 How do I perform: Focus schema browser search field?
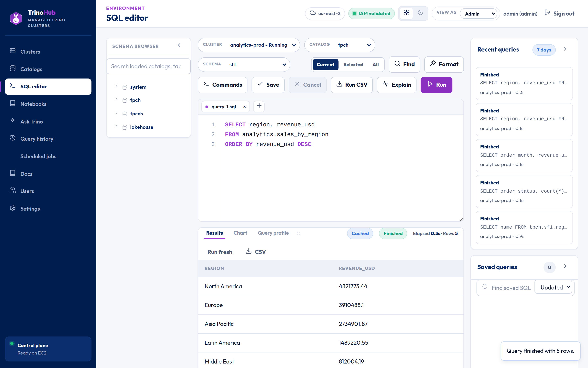click(148, 66)
